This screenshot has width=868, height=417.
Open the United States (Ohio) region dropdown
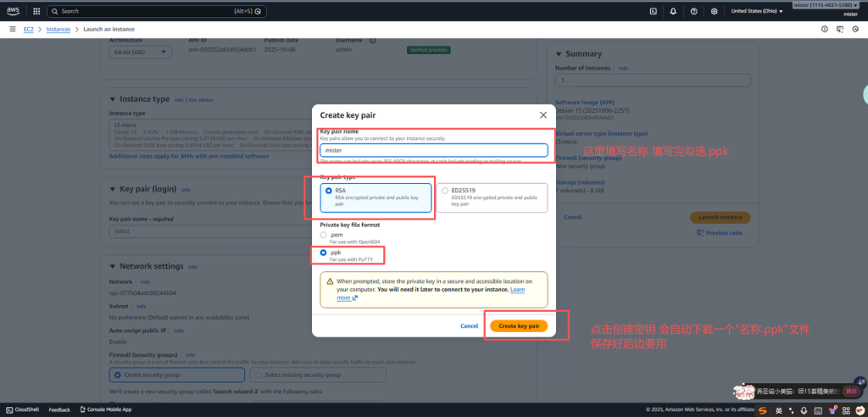click(x=757, y=11)
